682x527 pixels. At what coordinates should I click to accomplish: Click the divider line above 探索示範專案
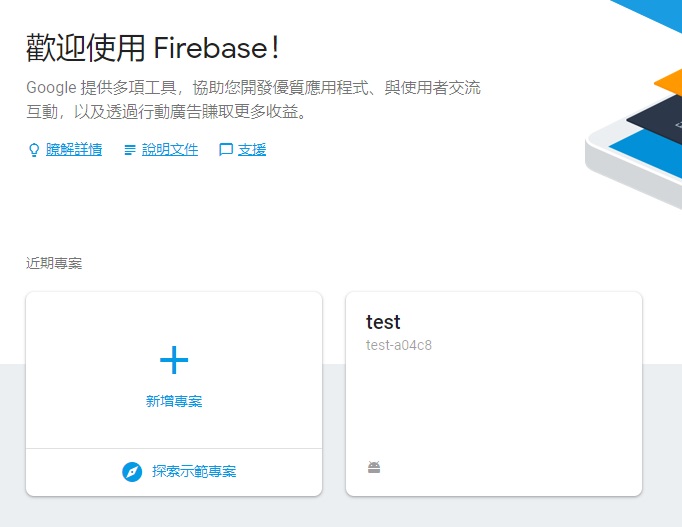click(174, 448)
